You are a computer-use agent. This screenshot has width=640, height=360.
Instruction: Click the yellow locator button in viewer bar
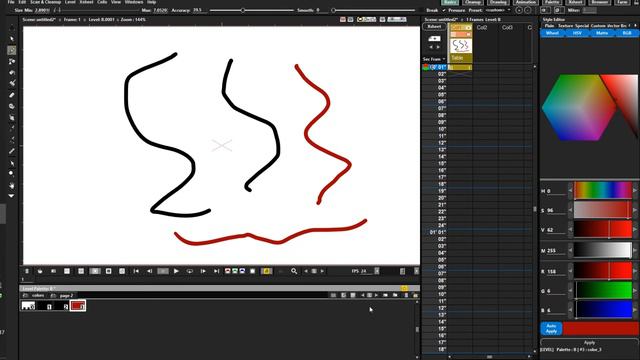pos(266,271)
